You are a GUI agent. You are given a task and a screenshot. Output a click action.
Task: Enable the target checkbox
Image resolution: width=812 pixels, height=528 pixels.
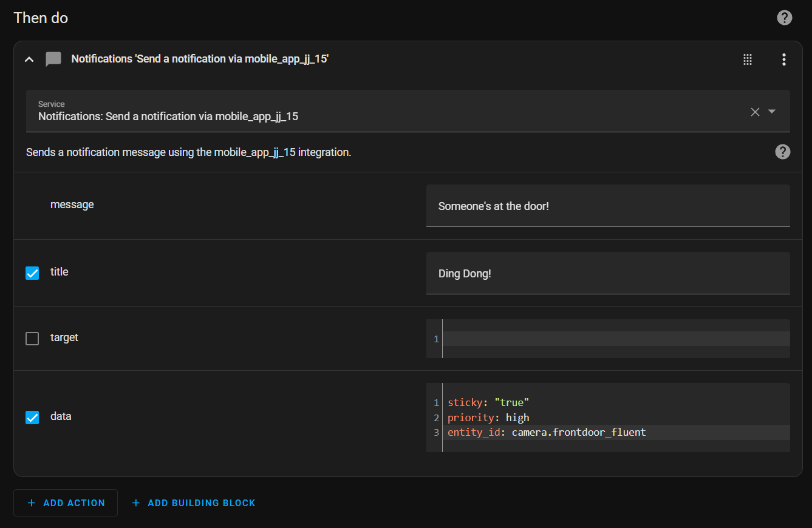coord(32,339)
